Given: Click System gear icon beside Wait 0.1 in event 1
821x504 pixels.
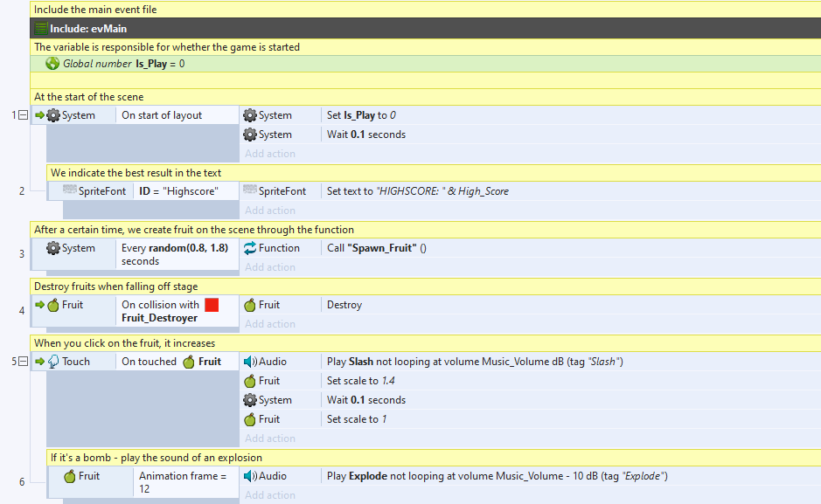Looking at the screenshot, I should (250, 135).
